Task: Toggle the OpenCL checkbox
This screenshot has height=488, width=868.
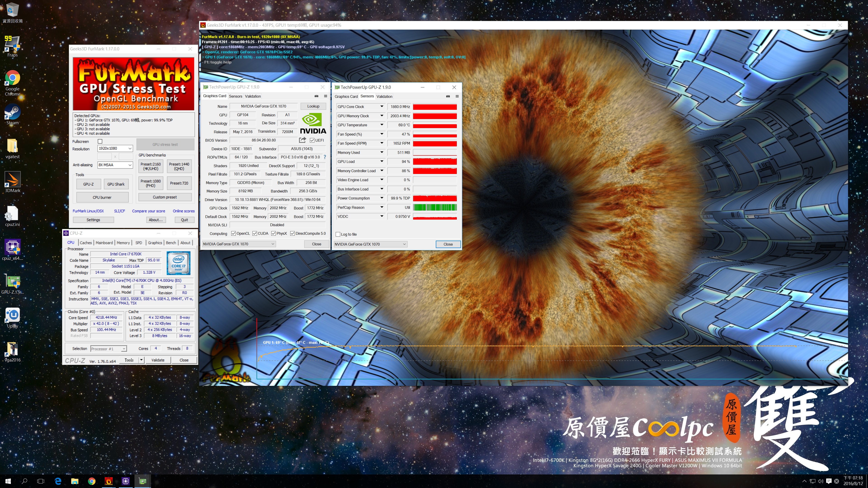Action: [233, 233]
